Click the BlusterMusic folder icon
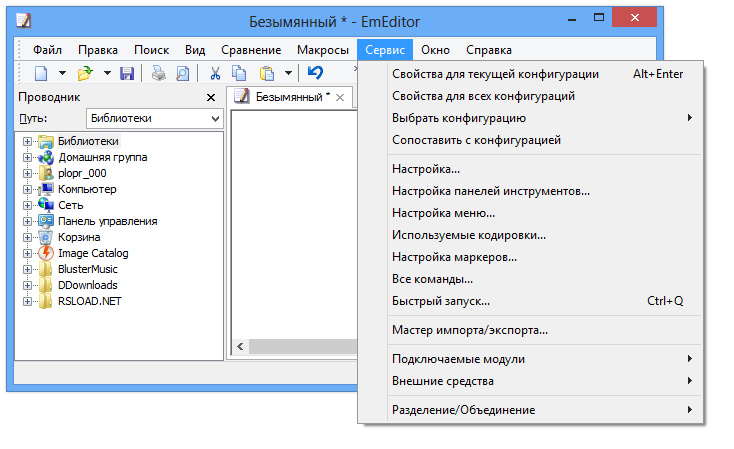The height and width of the screenshot is (449, 734). (x=46, y=269)
